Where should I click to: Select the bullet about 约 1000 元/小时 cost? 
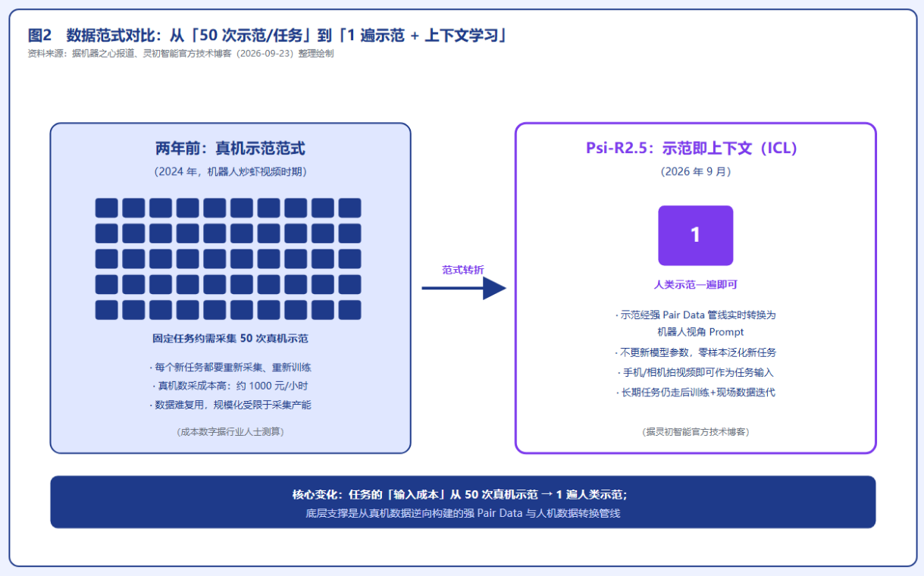pos(230,386)
